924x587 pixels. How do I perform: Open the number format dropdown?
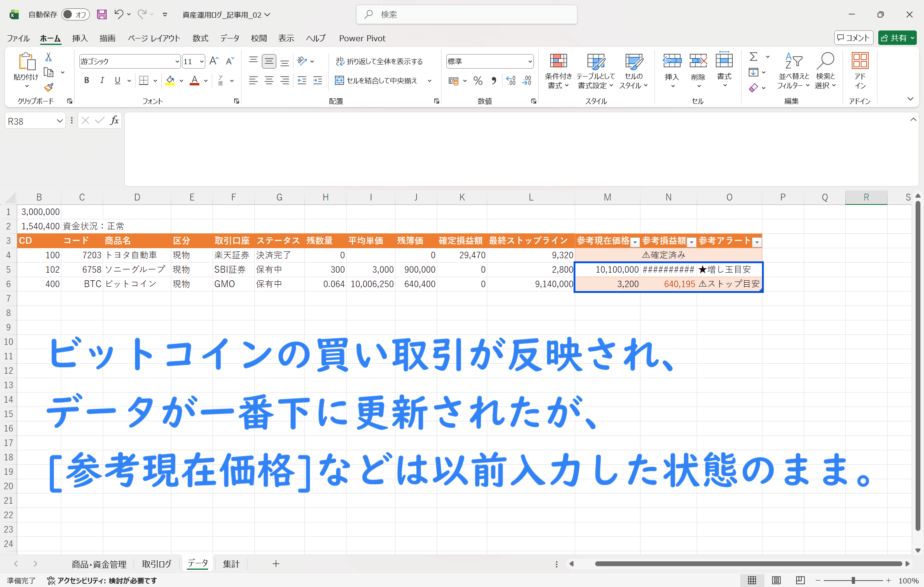[530, 61]
